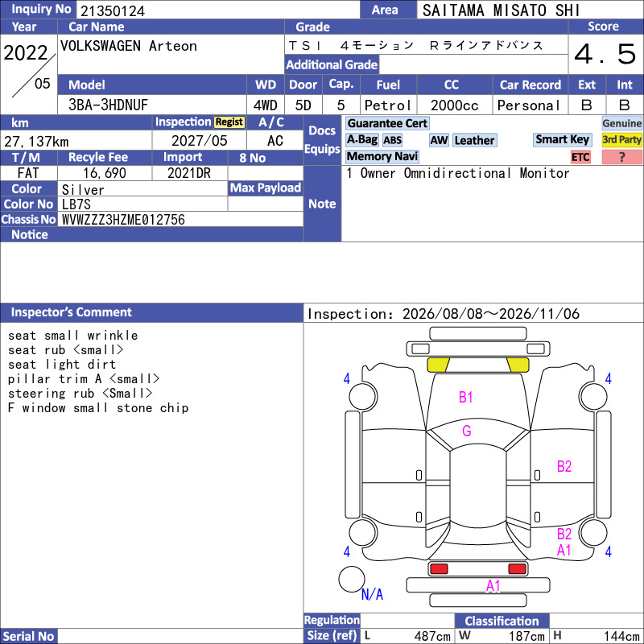Click the question mark badge
This screenshot has height=644, width=644.
(621, 157)
